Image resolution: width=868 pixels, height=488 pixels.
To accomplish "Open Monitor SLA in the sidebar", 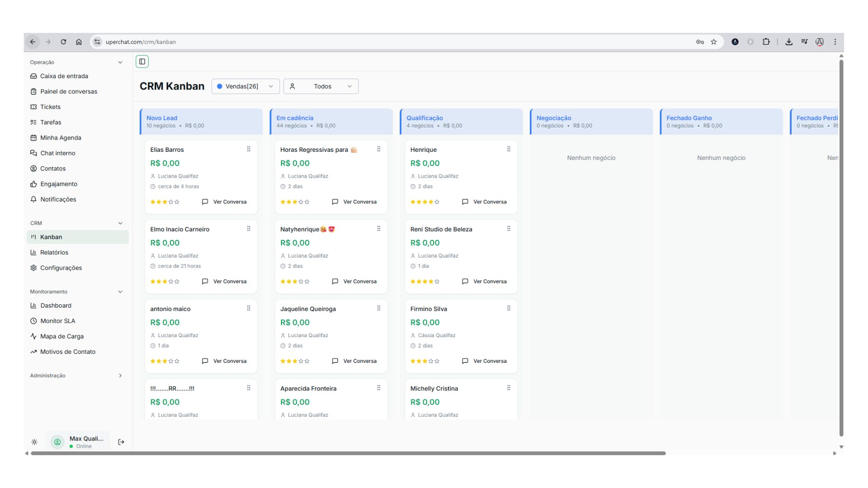I will click(x=57, y=321).
